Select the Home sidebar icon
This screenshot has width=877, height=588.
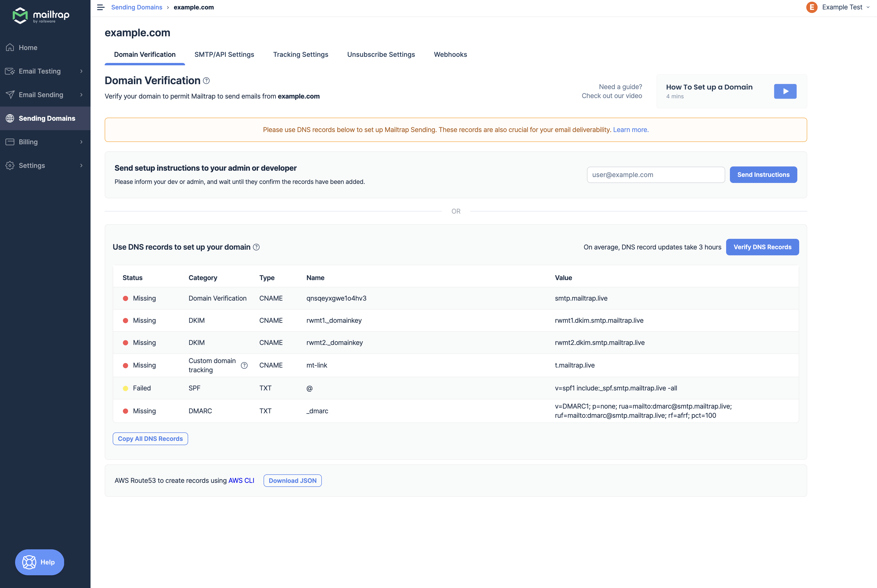[x=10, y=47]
